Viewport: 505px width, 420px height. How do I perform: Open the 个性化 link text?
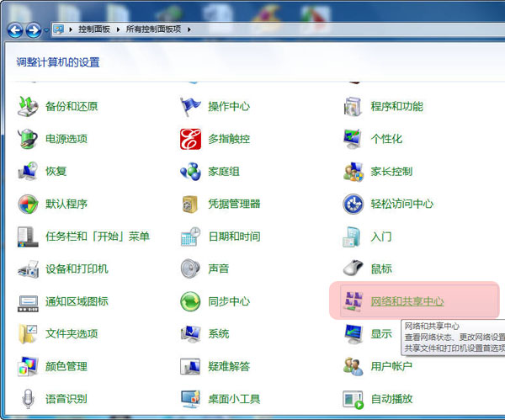(386, 139)
